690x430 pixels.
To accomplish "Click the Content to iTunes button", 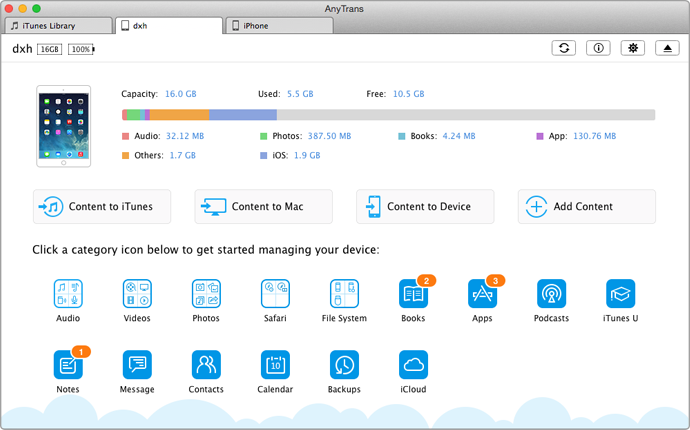I will [102, 206].
